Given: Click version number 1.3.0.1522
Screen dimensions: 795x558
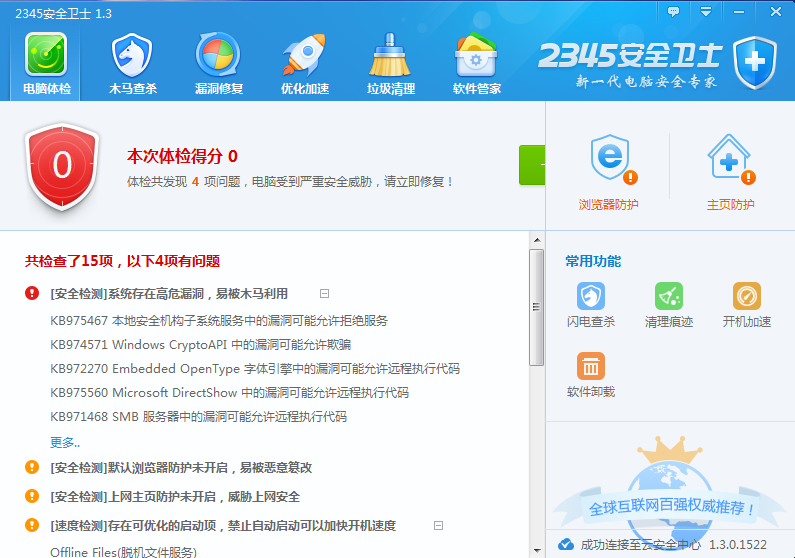Looking at the screenshot, I should click(x=738, y=544).
